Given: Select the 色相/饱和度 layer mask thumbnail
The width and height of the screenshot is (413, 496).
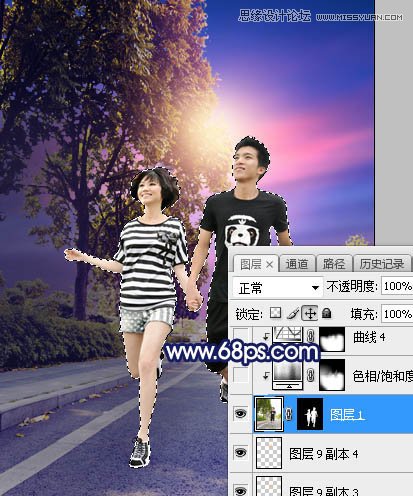Looking at the screenshot, I should coord(332,375).
